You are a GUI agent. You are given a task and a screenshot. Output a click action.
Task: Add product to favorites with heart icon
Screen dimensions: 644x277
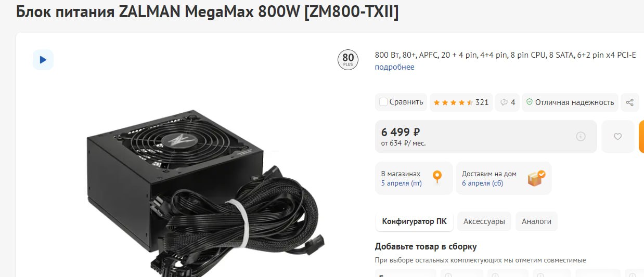(x=617, y=137)
